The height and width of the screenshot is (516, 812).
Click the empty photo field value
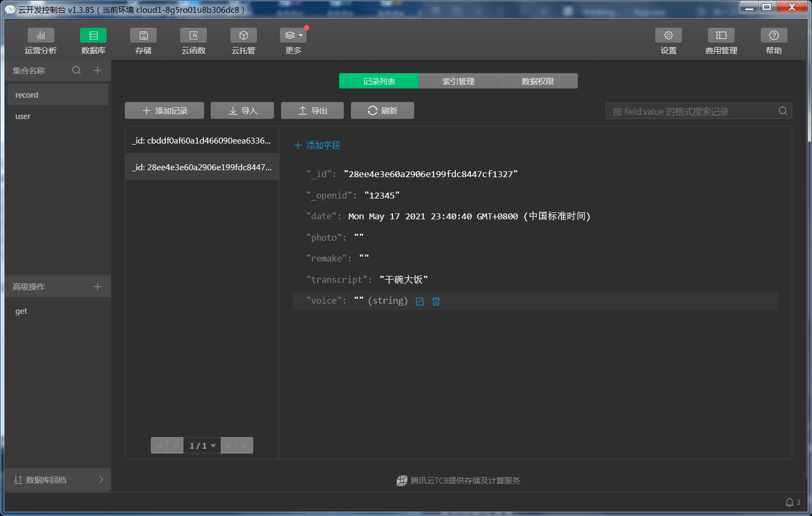[x=359, y=237]
